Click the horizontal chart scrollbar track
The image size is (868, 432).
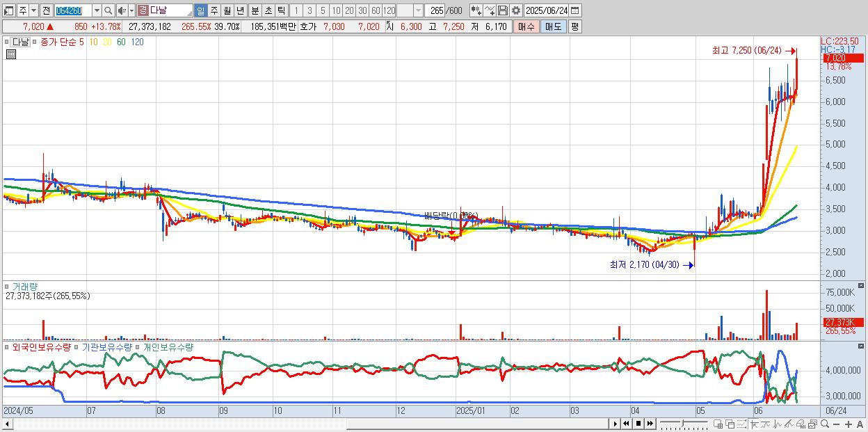pos(311,424)
